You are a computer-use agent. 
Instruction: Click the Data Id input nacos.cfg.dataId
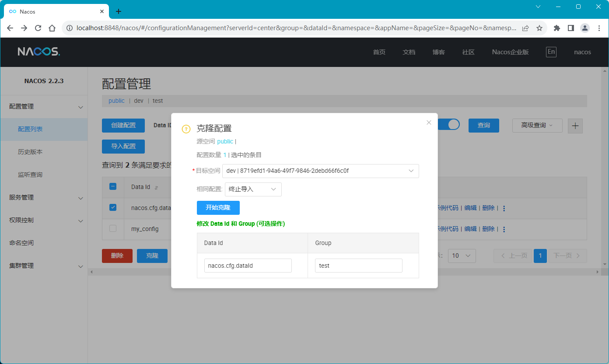click(248, 266)
